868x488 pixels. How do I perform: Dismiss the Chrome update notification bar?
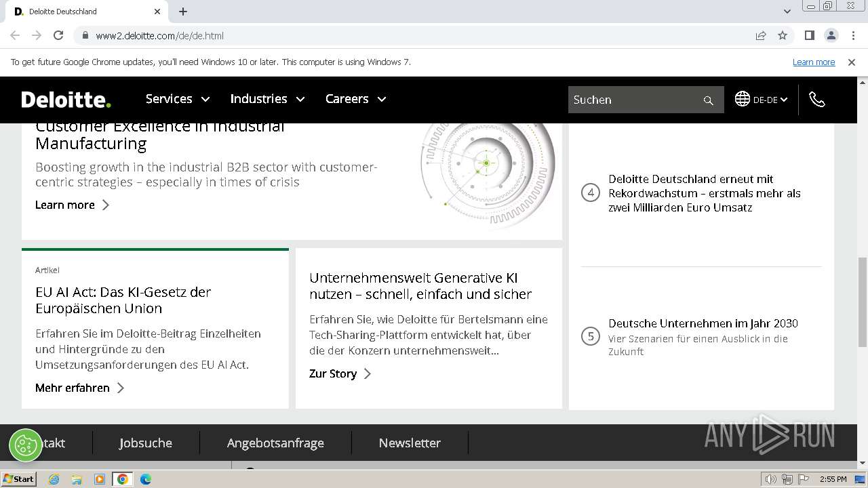pos(852,62)
